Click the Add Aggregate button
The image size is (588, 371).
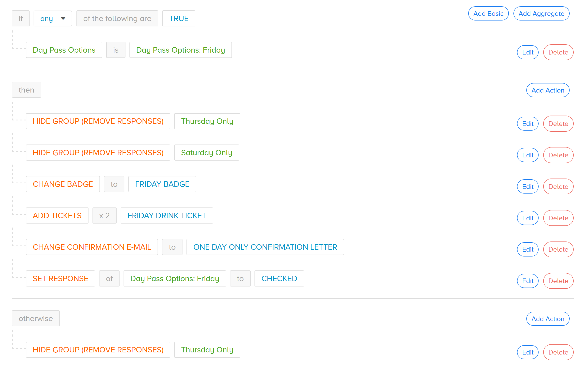541,14
